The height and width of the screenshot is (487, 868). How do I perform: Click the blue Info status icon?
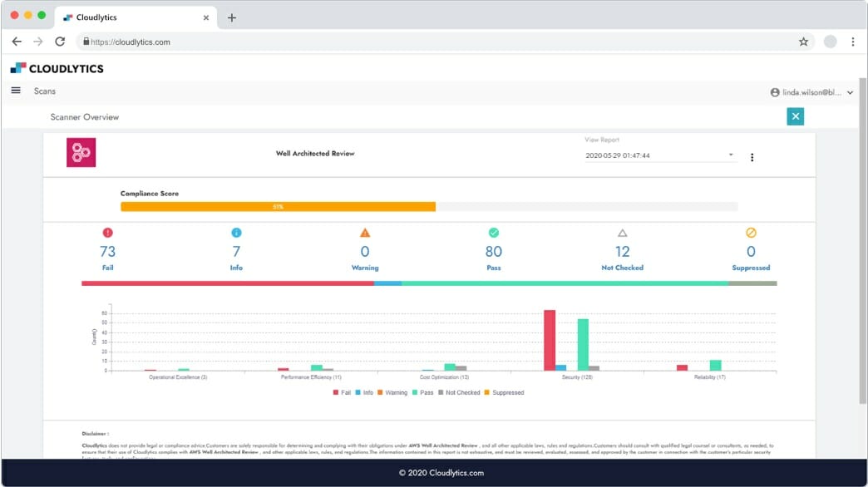236,233
